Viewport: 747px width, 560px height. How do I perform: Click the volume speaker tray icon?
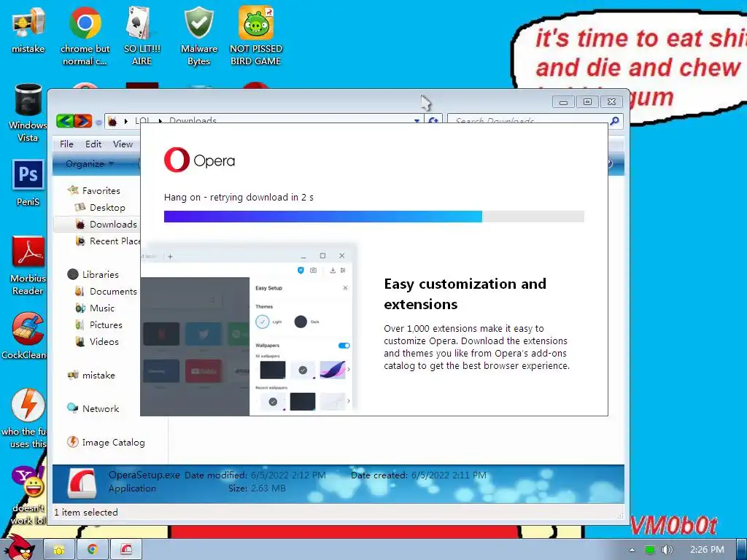pyautogui.click(x=667, y=550)
